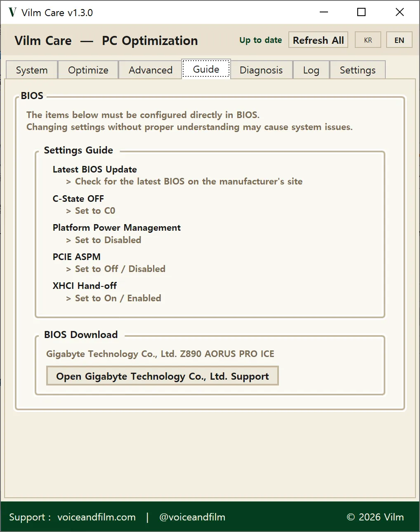Open the Settings tab
This screenshot has width=420, height=532.
(x=358, y=70)
